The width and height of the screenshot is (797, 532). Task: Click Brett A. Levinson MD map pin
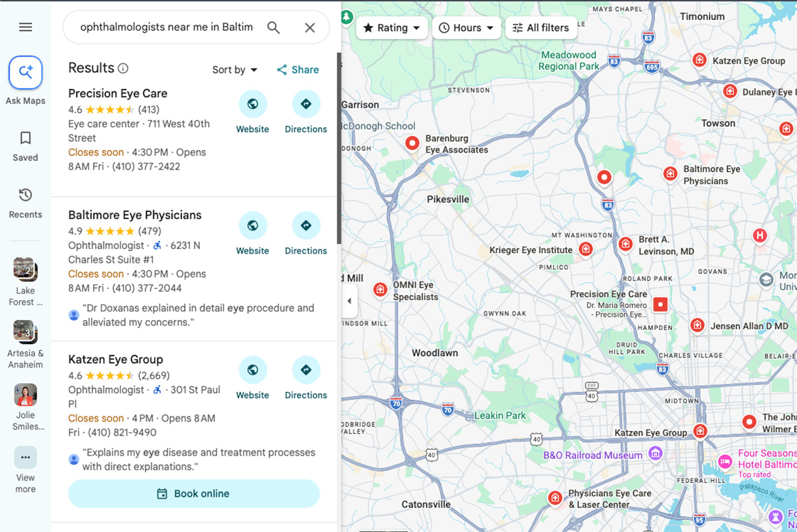click(625, 244)
